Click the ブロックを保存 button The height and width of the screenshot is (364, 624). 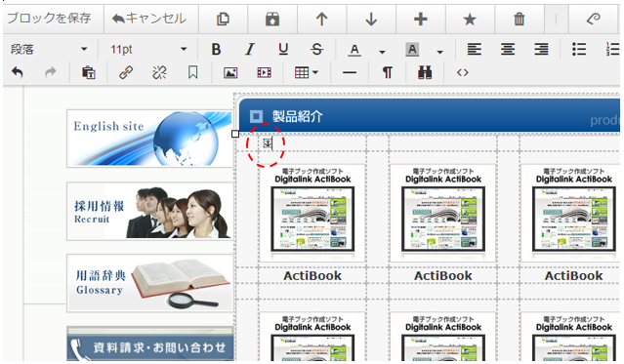[x=50, y=19]
